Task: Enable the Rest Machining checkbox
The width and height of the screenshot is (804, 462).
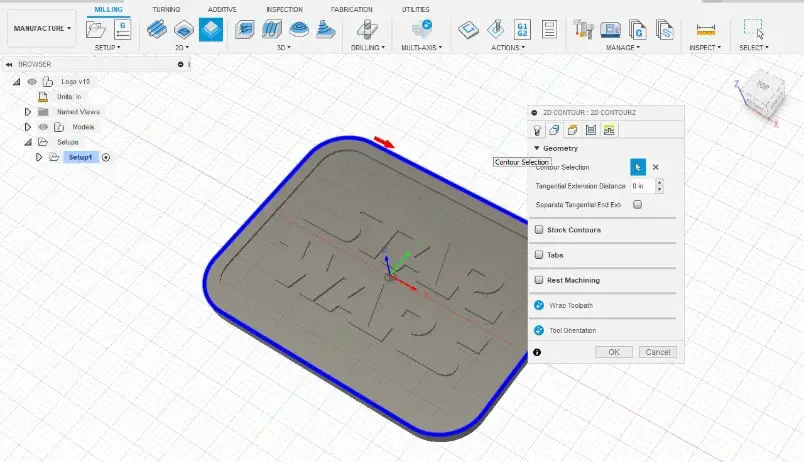Action: 539,280
